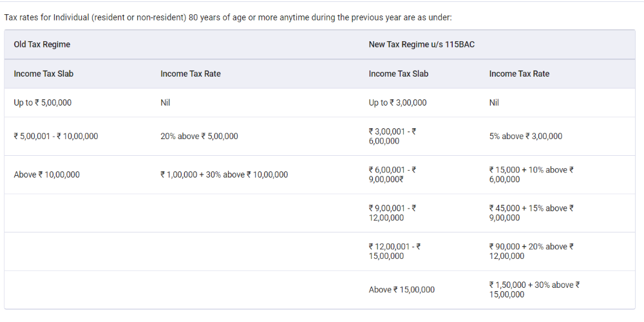
Task: Click the '5% above ₹ 3,00,000' rate cell
Action: [526, 137]
